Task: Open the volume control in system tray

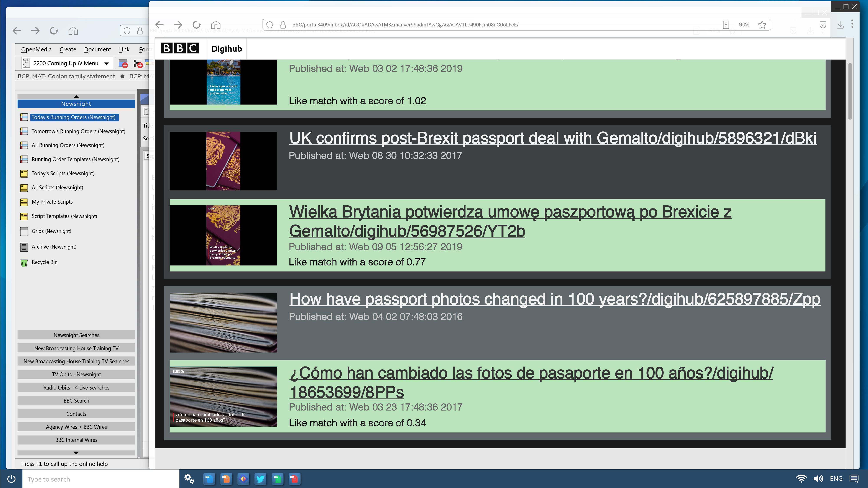Action: 818,479
